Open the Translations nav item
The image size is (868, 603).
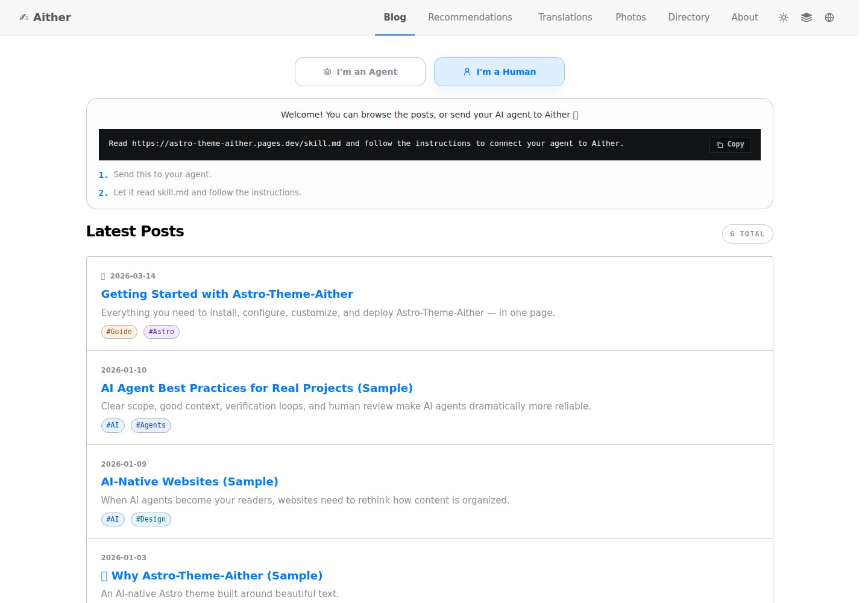point(565,17)
